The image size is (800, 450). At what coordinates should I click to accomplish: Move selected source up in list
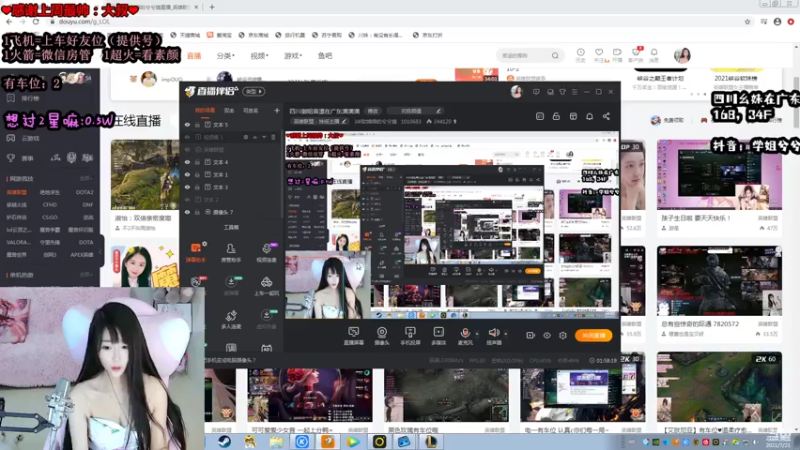point(255,137)
